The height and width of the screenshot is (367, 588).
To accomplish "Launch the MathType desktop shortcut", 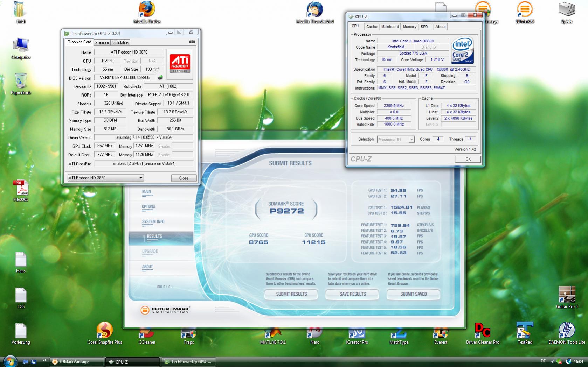I will pyautogui.click(x=399, y=336).
